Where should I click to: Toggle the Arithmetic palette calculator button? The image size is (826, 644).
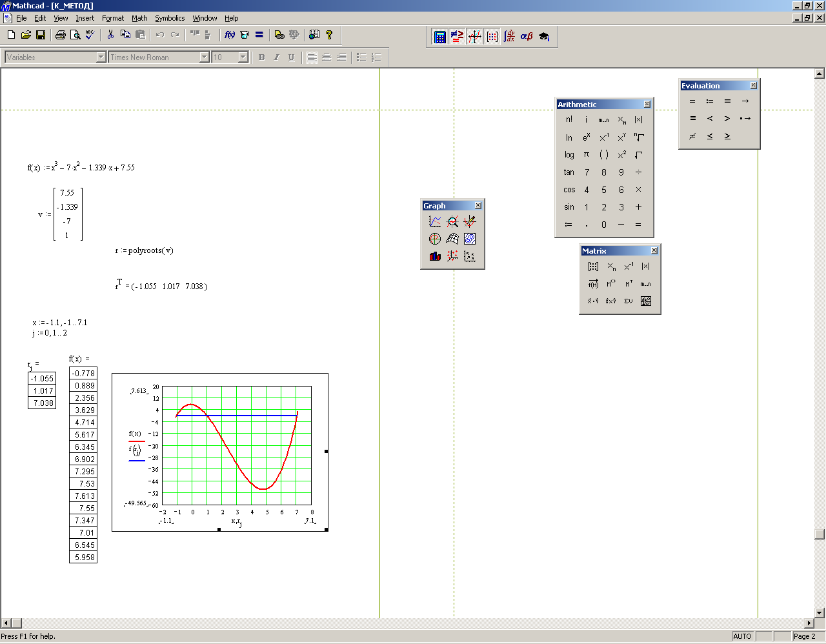point(440,37)
